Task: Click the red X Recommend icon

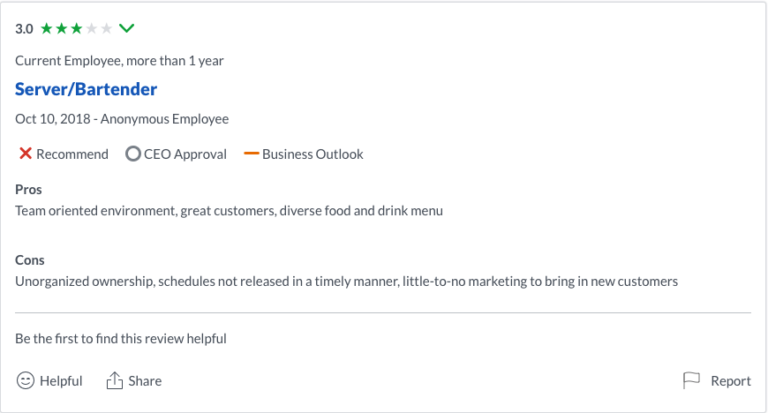Action: pos(25,154)
